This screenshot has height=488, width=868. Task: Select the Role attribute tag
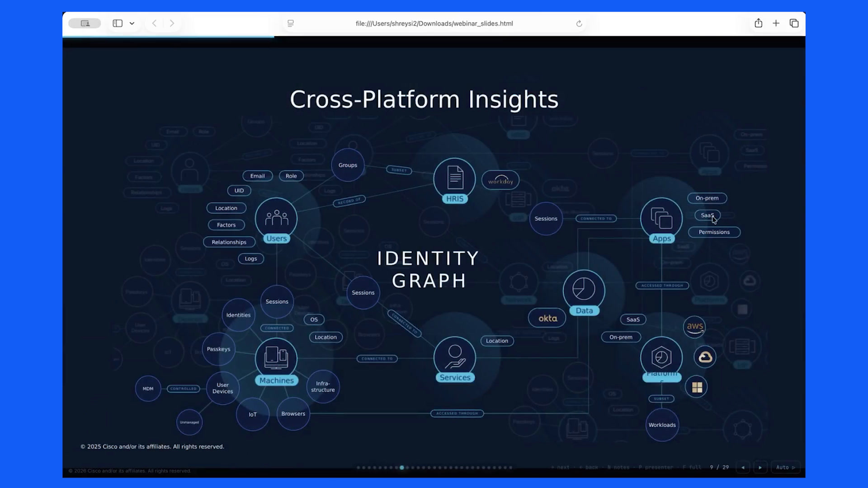pos(291,176)
